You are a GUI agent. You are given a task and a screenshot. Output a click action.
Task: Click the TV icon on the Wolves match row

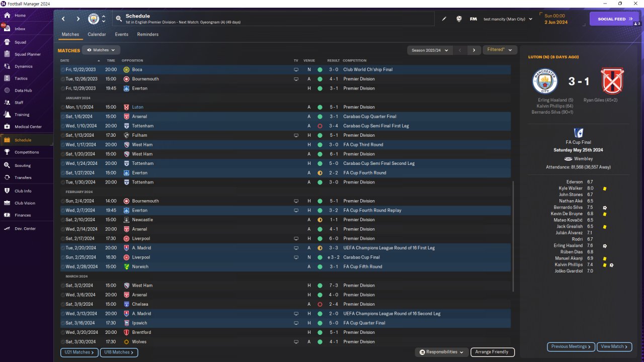(296, 342)
